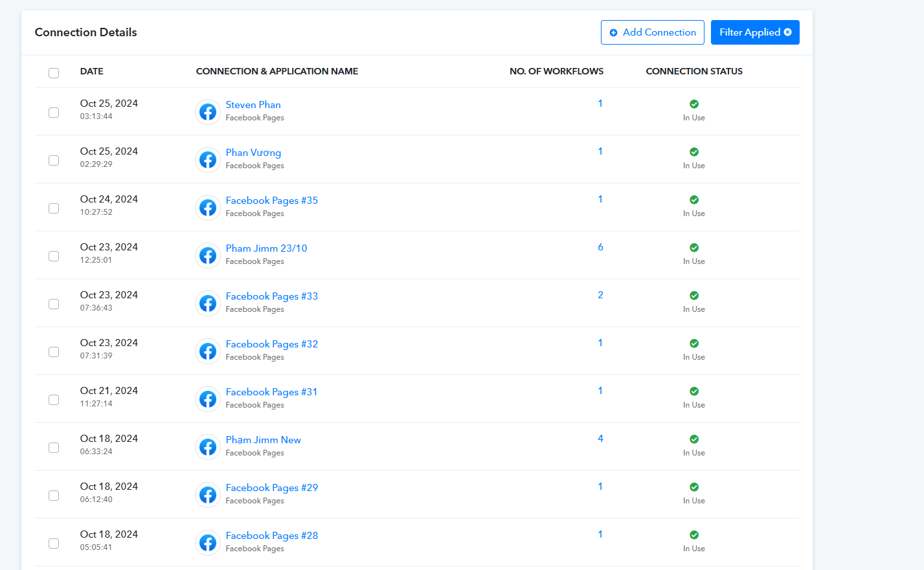Open Facebook Pages #33 connection link
Screen dimensions: 924x570
pos(272,296)
